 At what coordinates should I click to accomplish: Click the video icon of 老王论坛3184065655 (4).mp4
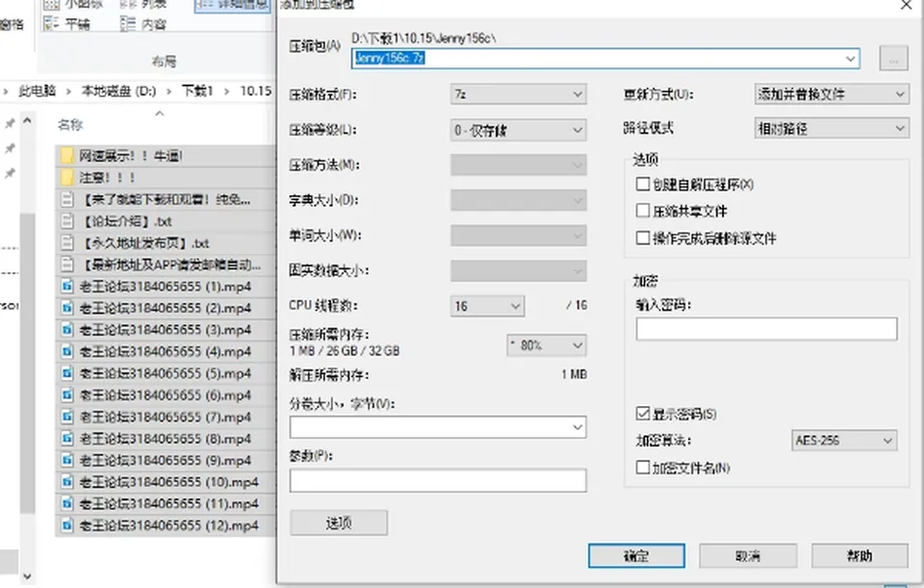[x=67, y=351]
